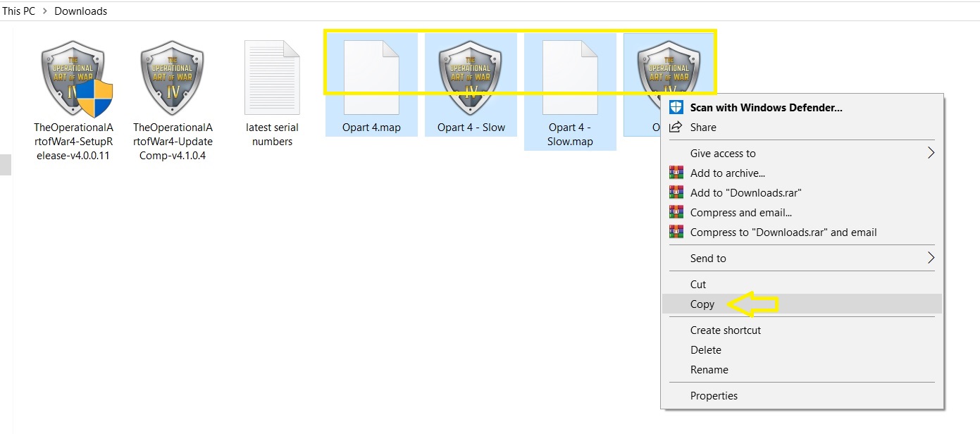This screenshot has width=980, height=434.
Task: Open Properties from the context menu
Action: (802, 395)
